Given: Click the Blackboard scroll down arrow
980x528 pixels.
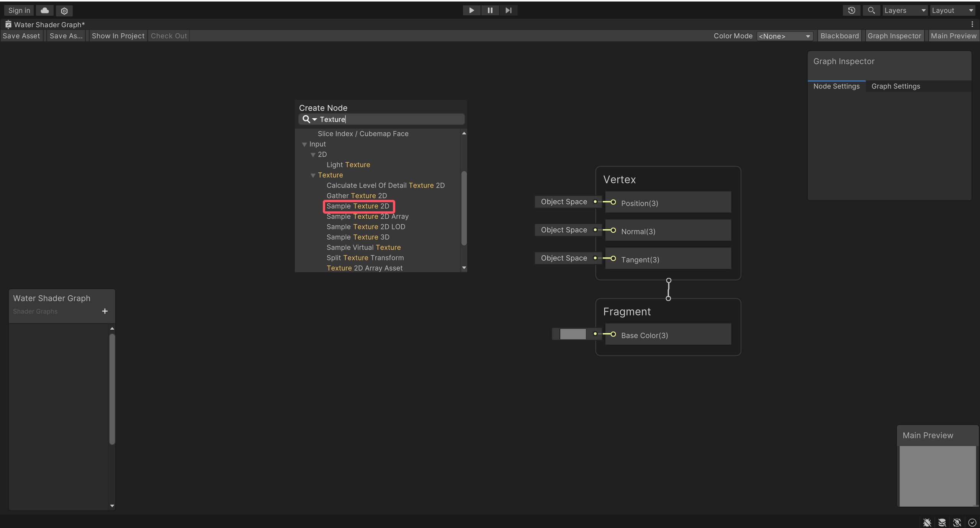Looking at the screenshot, I should tap(112, 506).
